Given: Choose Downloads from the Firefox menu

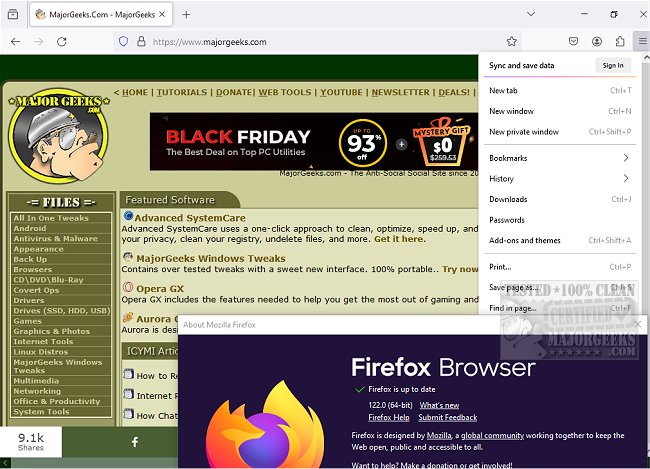Looking at the screenshot, I should point(508,199).
